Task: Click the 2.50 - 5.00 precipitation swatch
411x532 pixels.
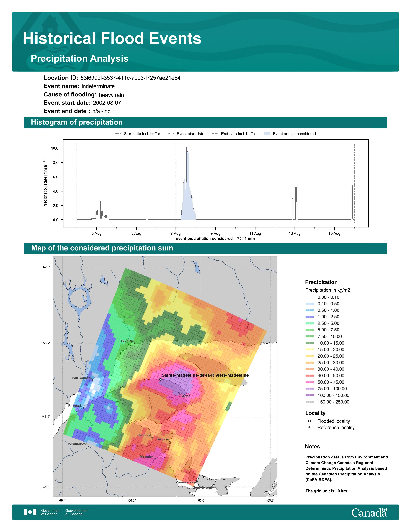Action: (309, 324)
